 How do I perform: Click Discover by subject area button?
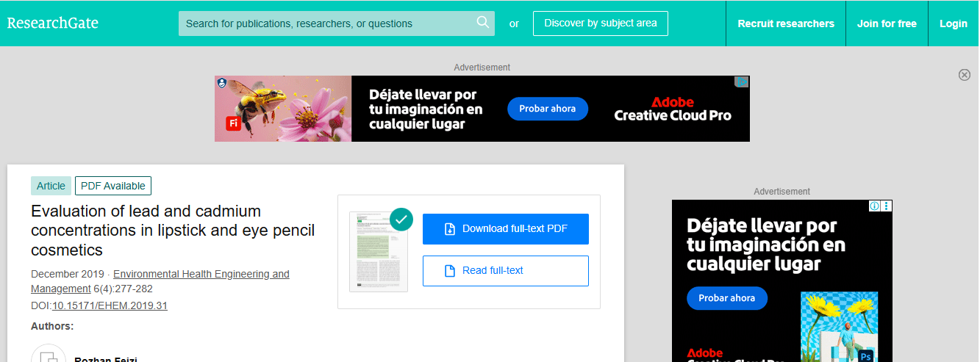[600, 23]
